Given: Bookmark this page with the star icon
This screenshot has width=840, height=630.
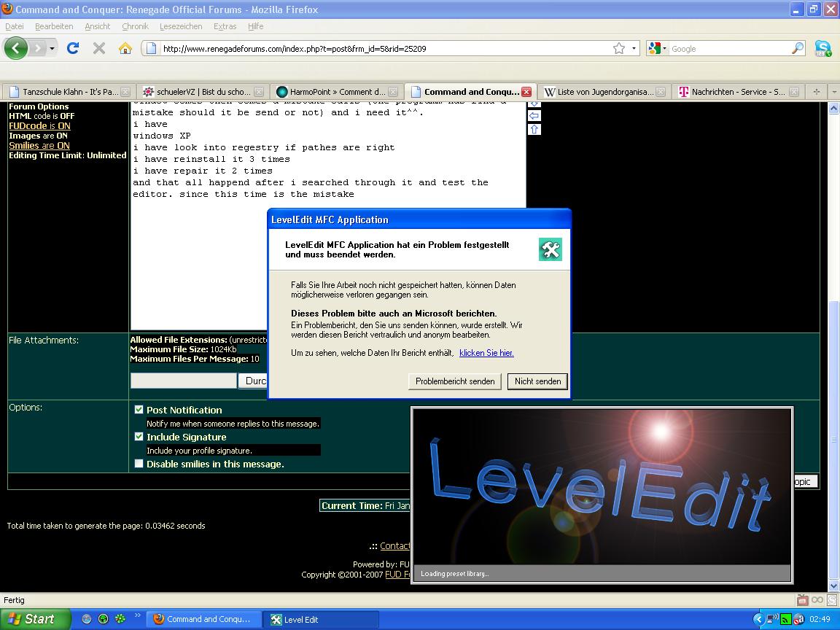Looking at the screenshot, I should pos(619,48).
